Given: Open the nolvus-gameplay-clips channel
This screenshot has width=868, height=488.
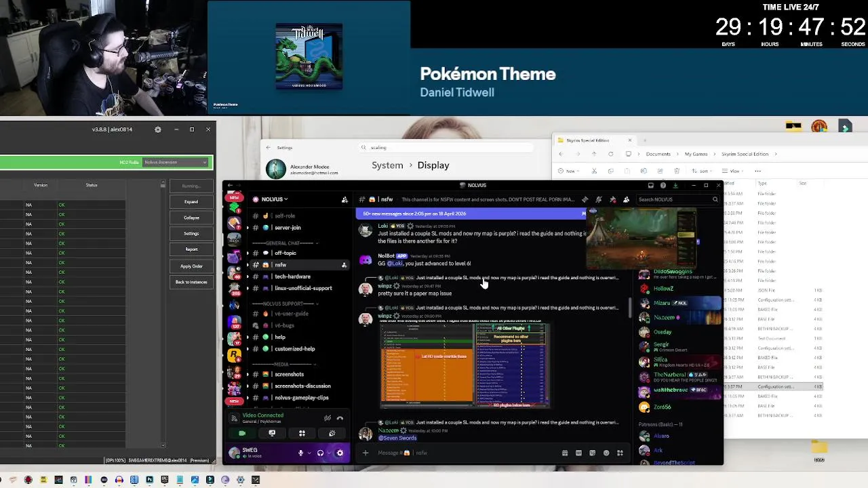Looking at the screenshot, I should tap(301, 398).
